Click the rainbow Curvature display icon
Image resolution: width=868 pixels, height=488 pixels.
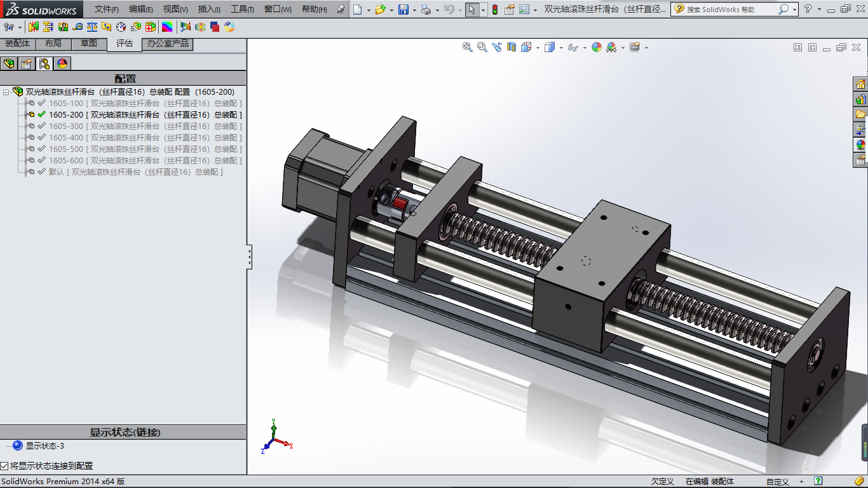point(167,27)
